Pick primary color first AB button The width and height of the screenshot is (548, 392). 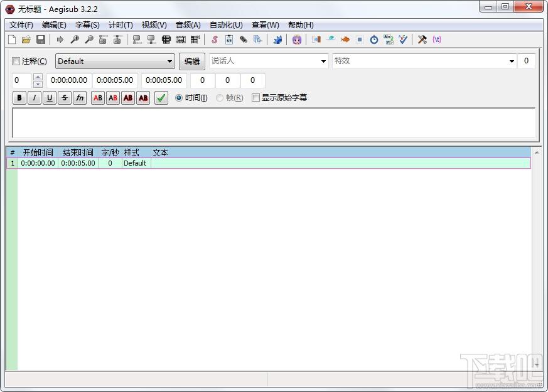(x=98, y=98)
